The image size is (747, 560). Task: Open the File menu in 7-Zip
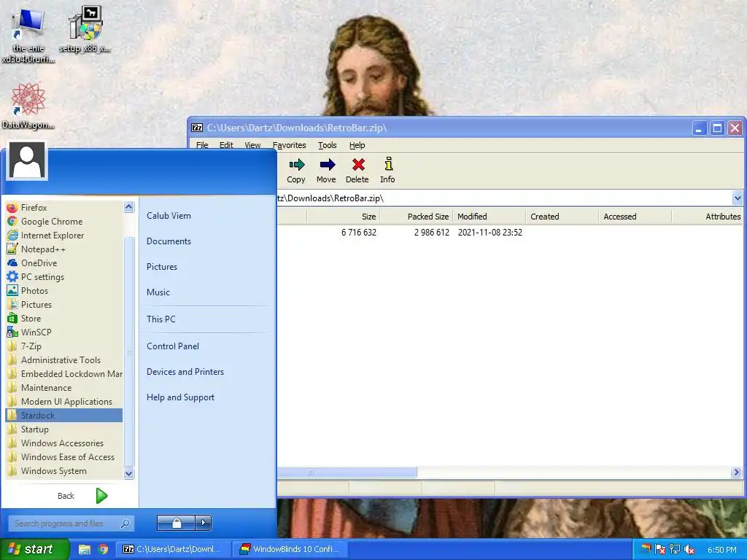click(x=202, y=145)
